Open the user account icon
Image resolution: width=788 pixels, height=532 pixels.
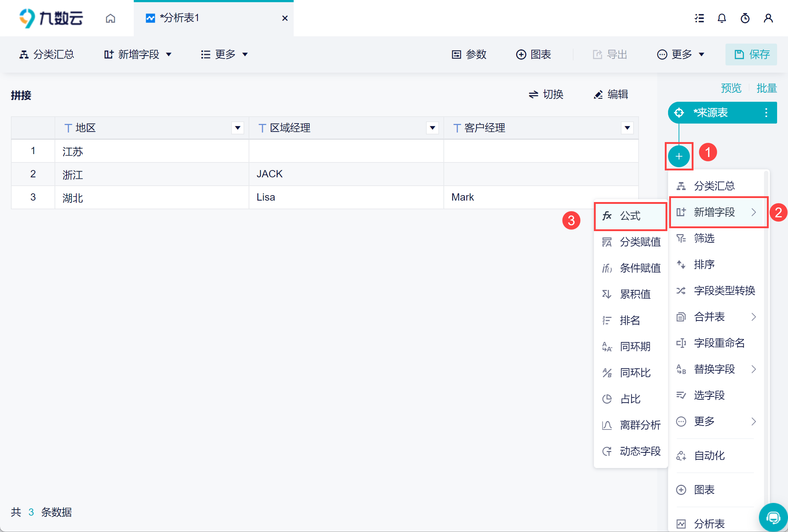click(x=768, y=18)
